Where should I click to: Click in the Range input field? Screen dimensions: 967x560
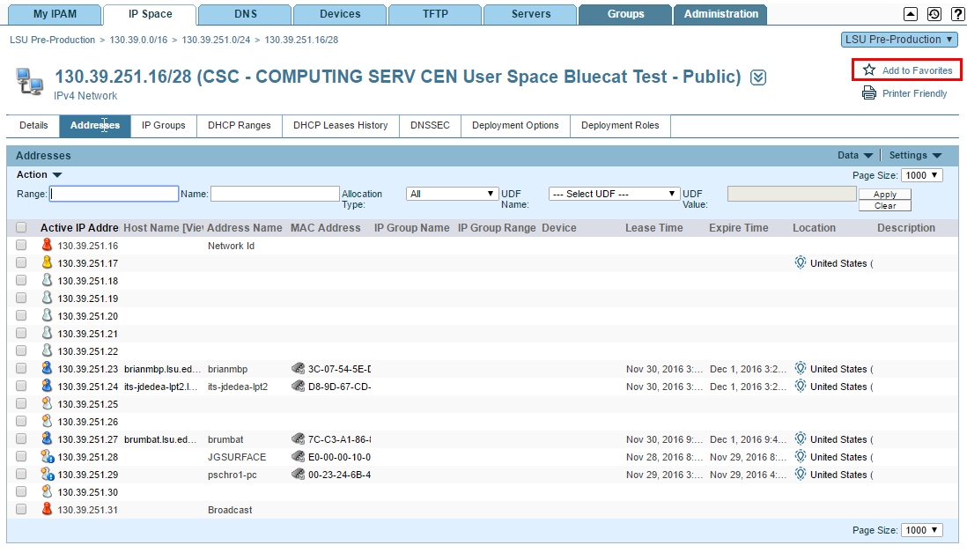(114, 194)
